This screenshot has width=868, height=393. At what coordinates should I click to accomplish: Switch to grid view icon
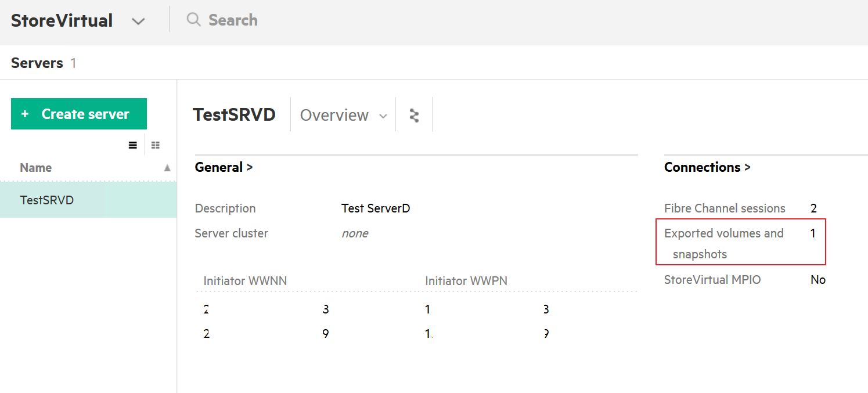click(x=156, y=145)
